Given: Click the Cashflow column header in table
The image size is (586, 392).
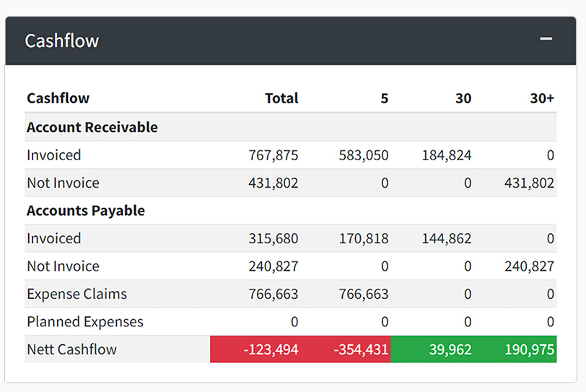Looking at the screenshot, I should click(58, 98).
